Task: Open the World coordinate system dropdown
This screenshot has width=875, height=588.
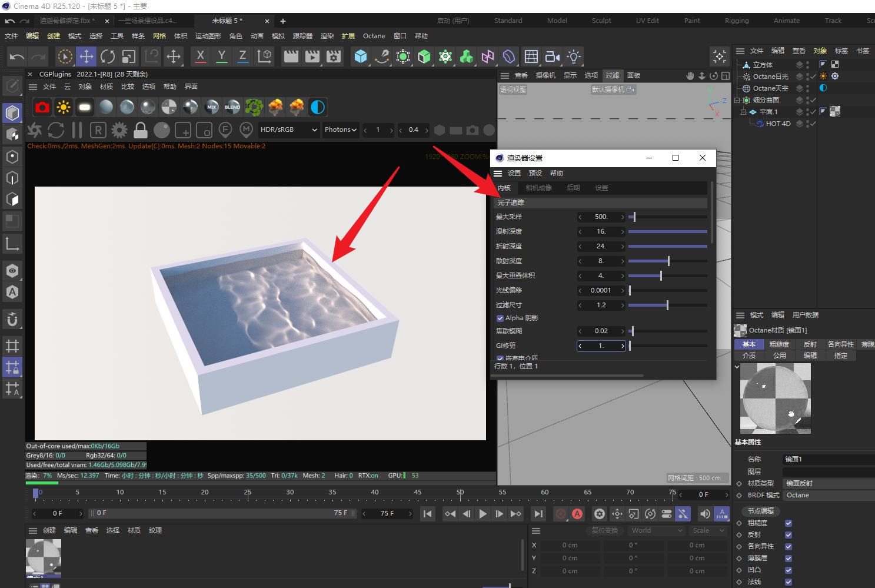Action: click(x=657, y=530)
